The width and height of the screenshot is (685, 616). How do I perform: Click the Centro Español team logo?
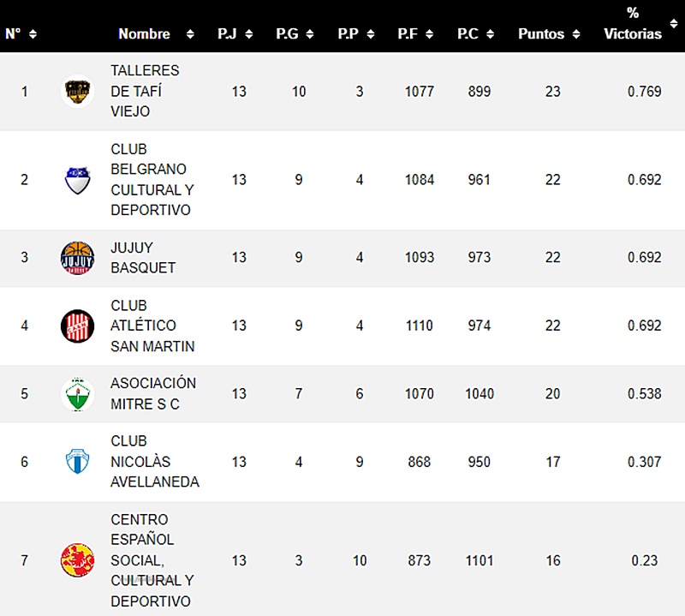[77, 560]
